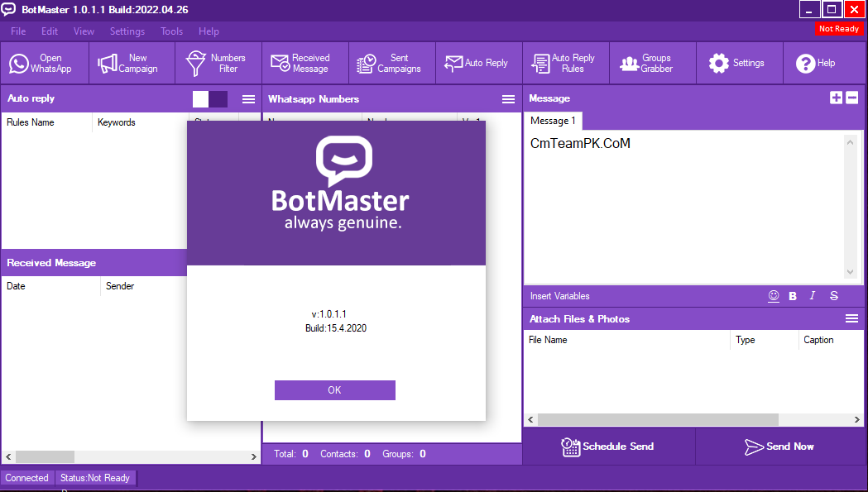Open the Auto Reply toolbar button
This screenshot has width=868, height=492.
pyautogui.click(x=479, y=63)
